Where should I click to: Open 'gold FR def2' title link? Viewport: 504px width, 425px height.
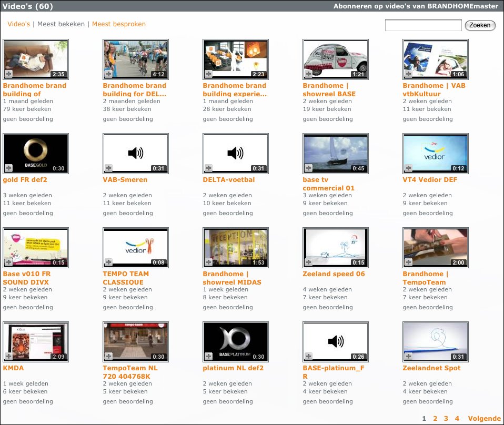coord(25,180)
